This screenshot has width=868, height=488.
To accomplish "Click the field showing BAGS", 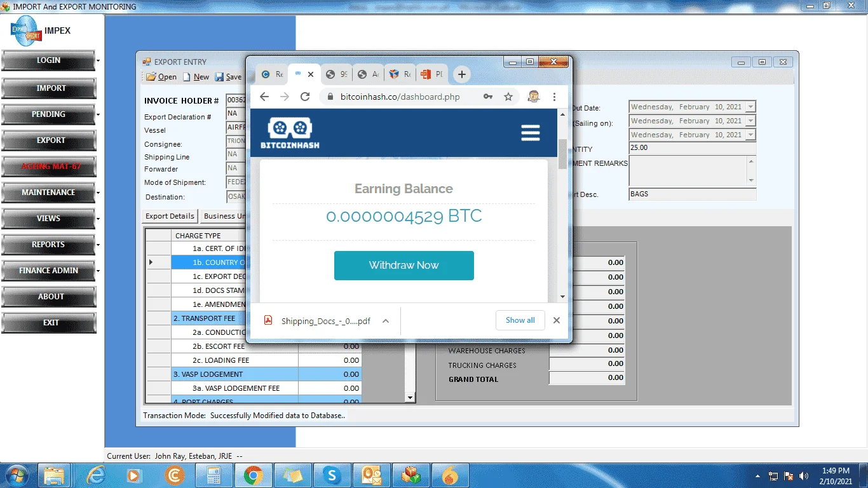I will (x=693, y=194).
